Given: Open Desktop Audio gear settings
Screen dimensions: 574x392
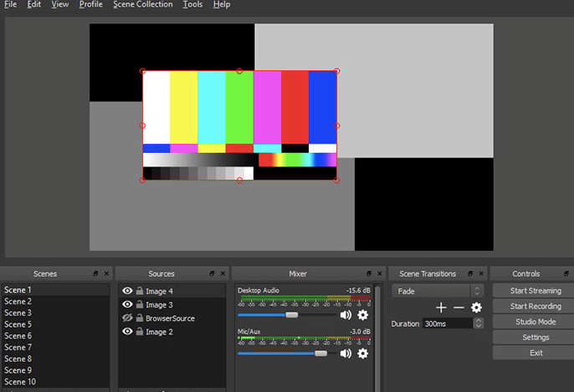Looking at the screenshot, I should point(362,315).
